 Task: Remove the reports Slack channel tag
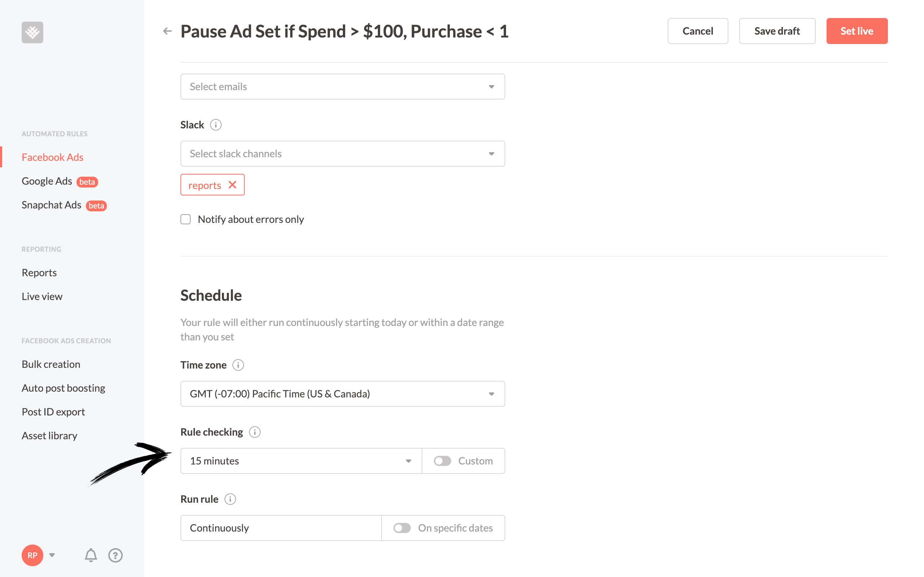tap(233, 185)
